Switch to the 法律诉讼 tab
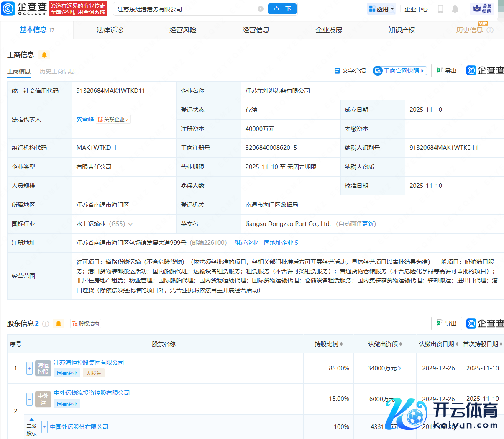The width and height of the screenshot is (504, 439). (x=110, y=30)
